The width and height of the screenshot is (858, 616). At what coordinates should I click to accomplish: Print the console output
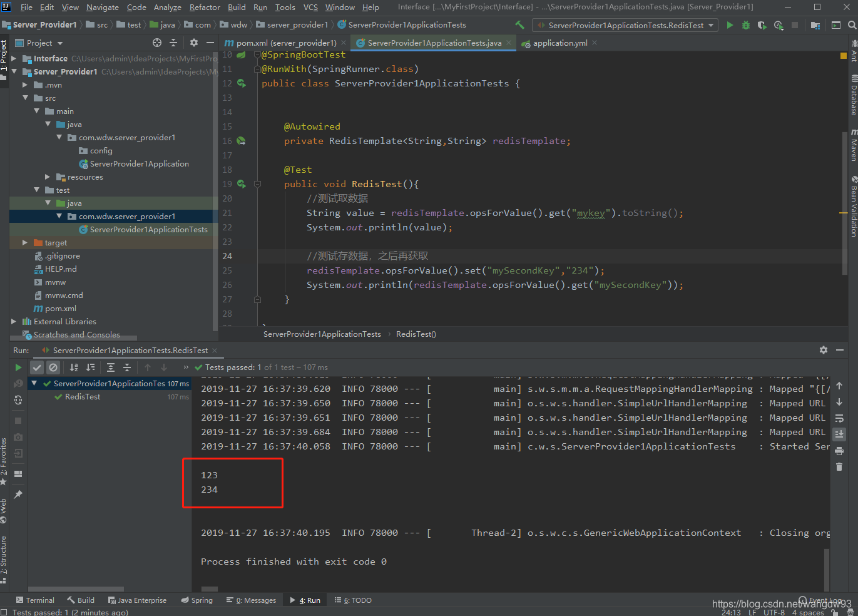tap(839, 451)
